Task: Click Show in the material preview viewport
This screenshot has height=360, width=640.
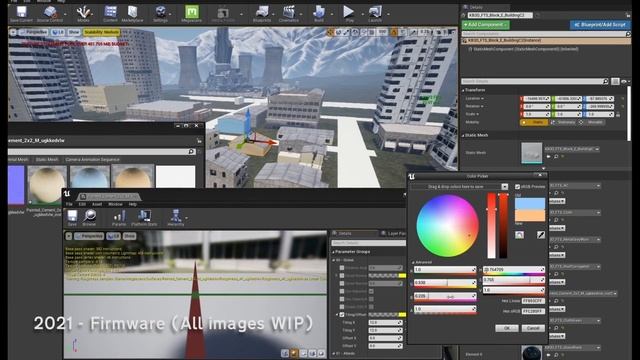Action: (x=129, y=236)
